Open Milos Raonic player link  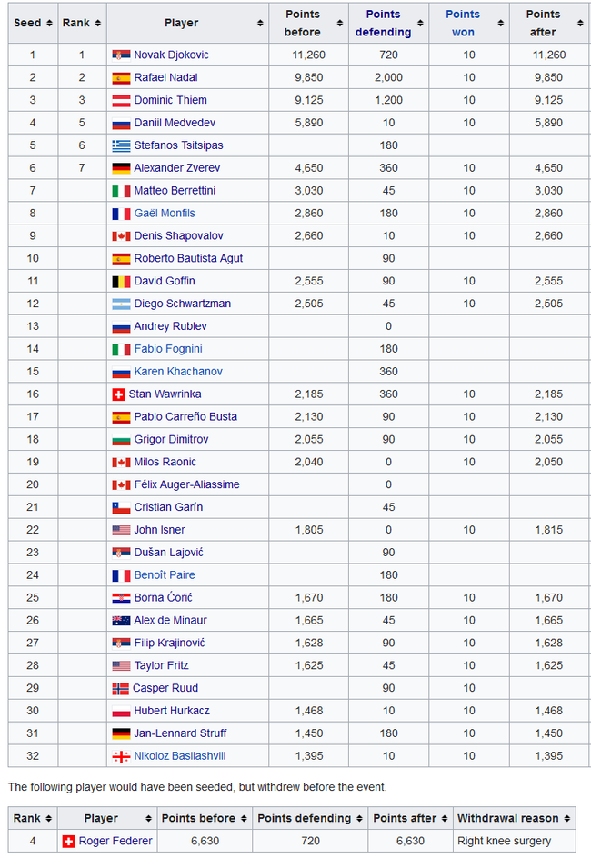[165, 463]
